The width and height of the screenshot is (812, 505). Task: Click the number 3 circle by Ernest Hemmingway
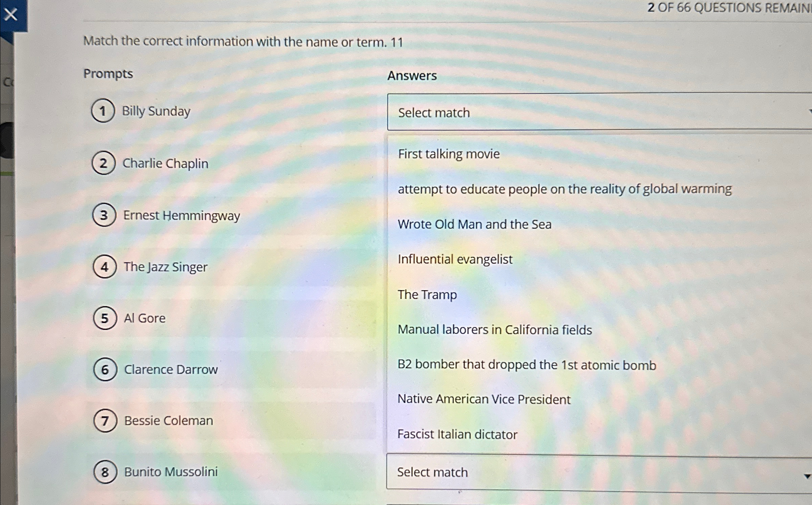pyautogui.click(x=104, y=215)
